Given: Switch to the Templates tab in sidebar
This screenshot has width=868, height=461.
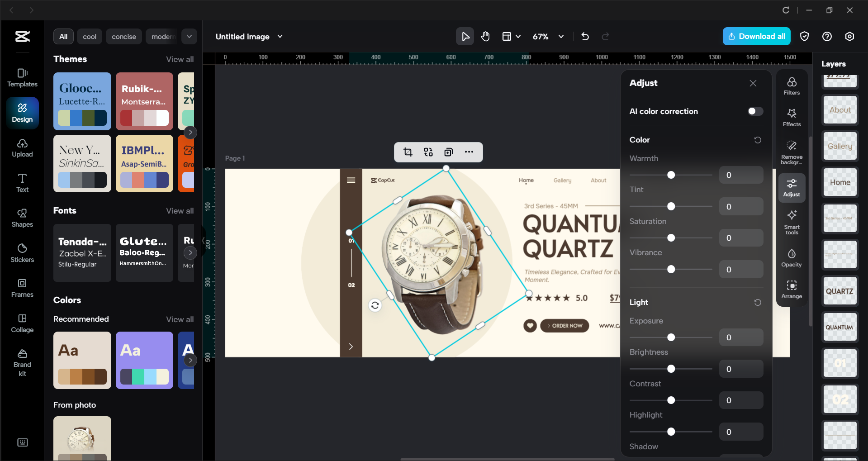Looking at the screenshot, I should click(x=22, y=77).
